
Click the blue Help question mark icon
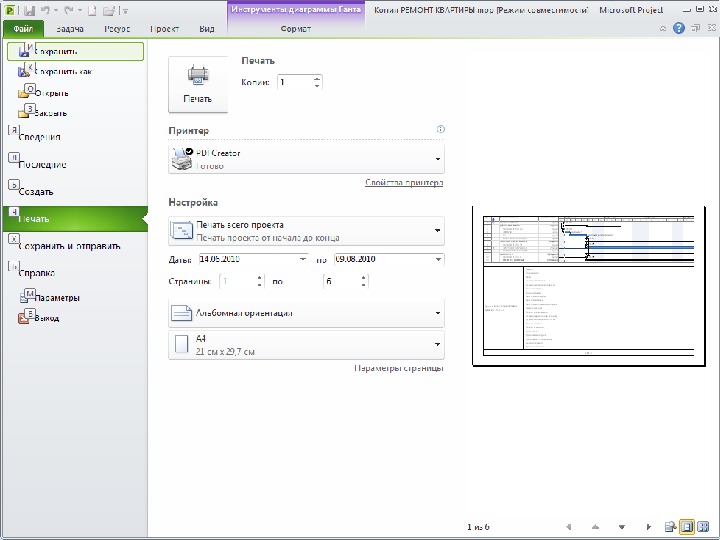coord(679,28)
